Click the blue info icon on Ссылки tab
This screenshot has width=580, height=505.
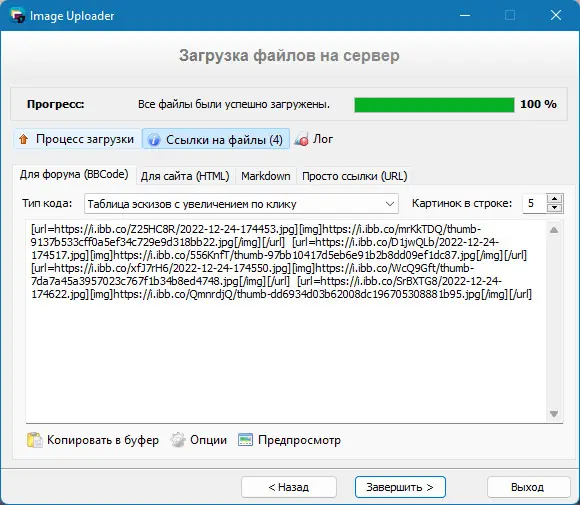[154, 140]
